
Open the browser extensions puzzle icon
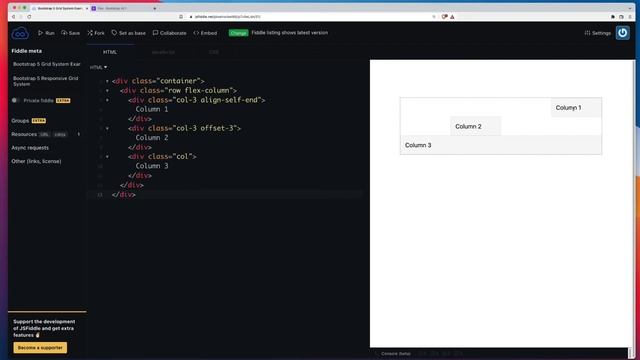pyautogui.click(x=613, y=17)
